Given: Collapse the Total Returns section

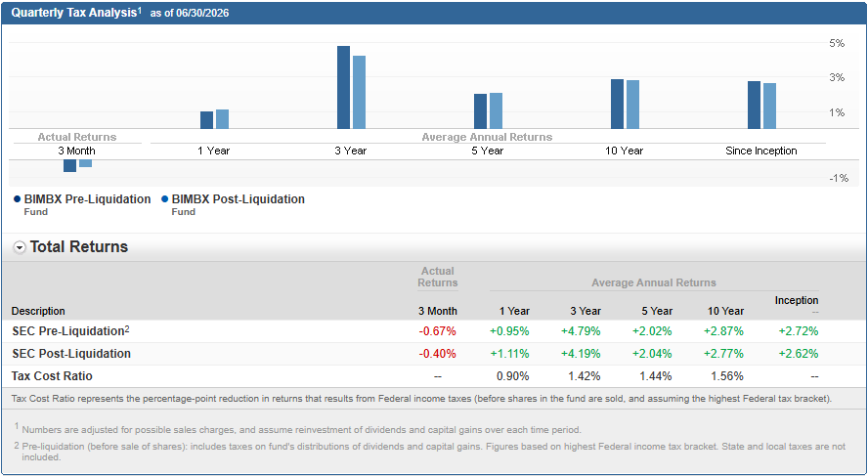Looking at the screenshot, I should [x=20, y=247].
